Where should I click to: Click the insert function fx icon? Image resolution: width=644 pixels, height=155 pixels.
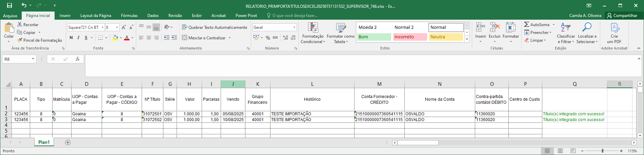tap(78, 59)
